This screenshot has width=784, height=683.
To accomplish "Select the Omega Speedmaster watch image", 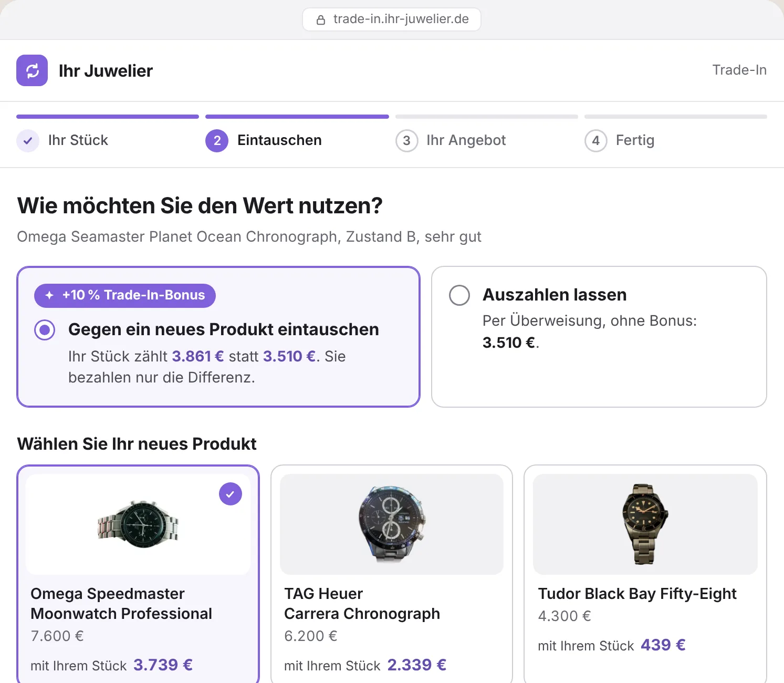I will coord(138,524).
